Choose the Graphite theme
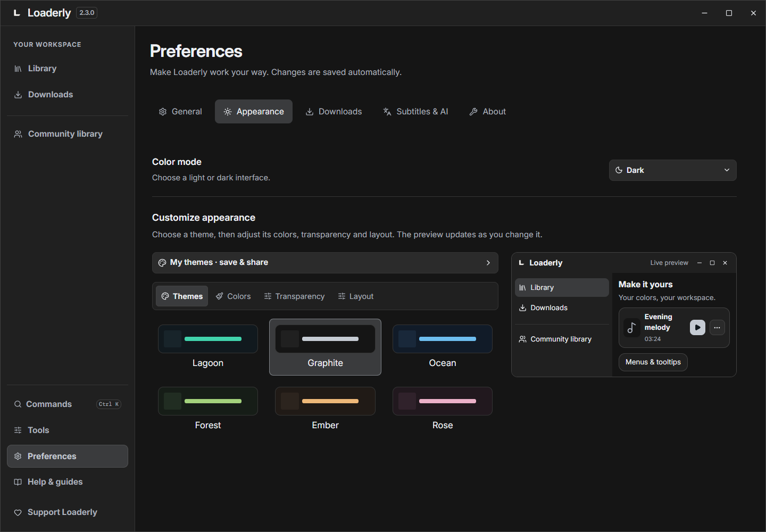The image size is (766, 532). click(325, 347)
